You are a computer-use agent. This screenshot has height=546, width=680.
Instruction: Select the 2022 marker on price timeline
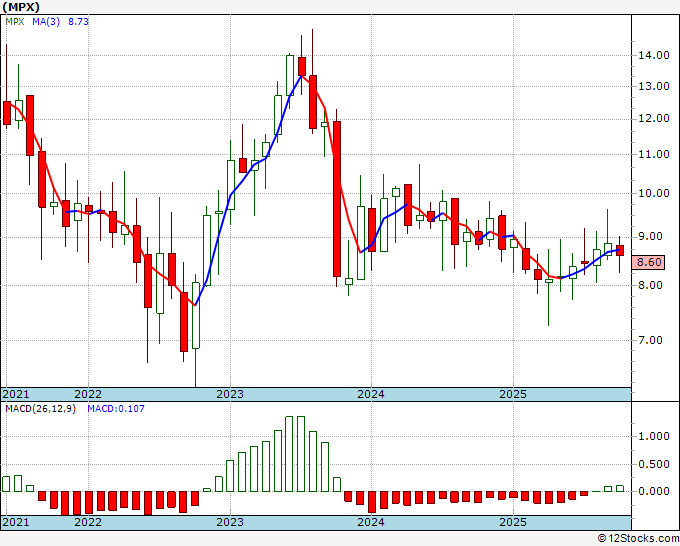88,394
